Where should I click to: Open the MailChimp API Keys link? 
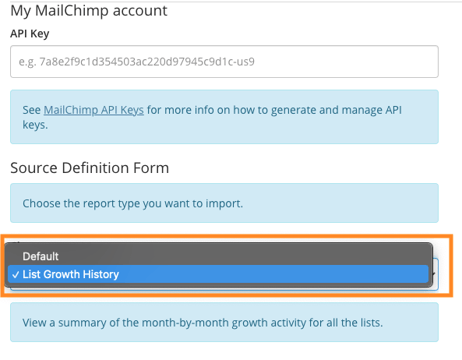(x=94, y=110)
